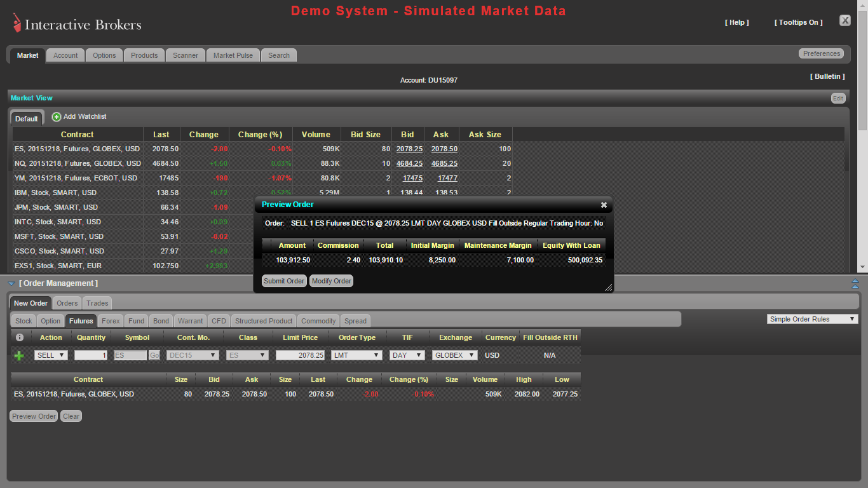This screenshot has height=488, width=868.
Task: Click the Quantity input field
Action: tap(91, 355)
